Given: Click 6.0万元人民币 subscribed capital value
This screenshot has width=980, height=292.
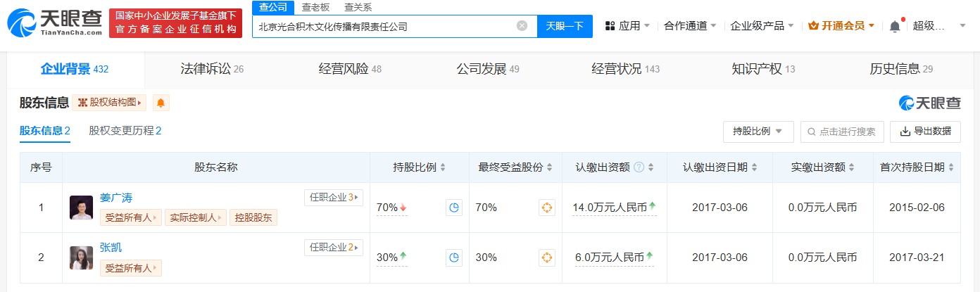Looking at the screenshot, I should coord(610,258).
